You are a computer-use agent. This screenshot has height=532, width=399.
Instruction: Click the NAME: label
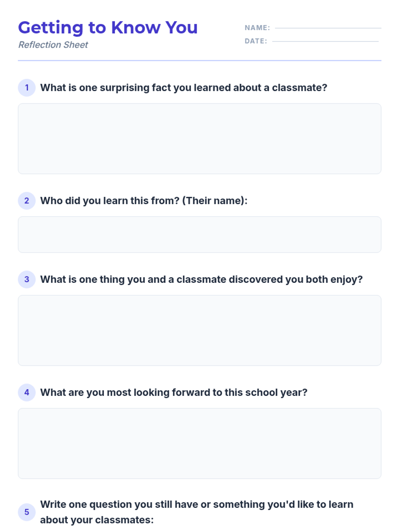(x=257, y=28)
